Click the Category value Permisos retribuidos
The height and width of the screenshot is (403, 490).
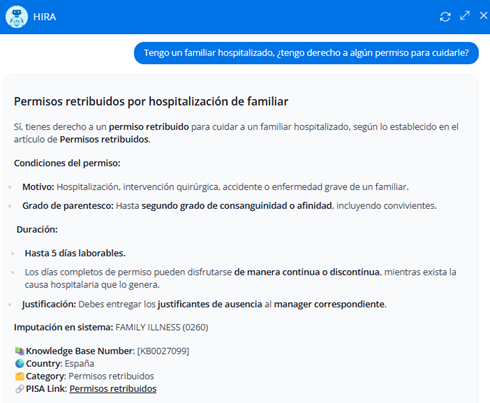(x=111, y=376)
